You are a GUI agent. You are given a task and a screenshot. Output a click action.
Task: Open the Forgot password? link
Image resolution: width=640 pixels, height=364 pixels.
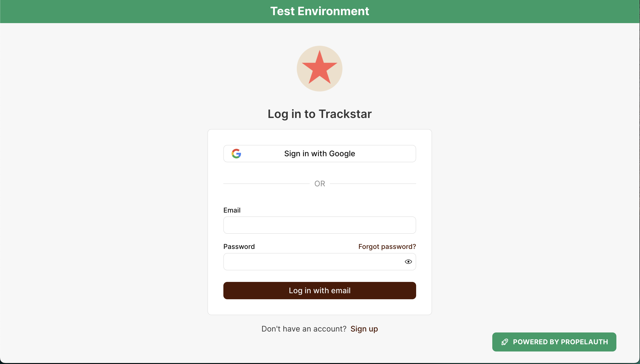point(387,247)
